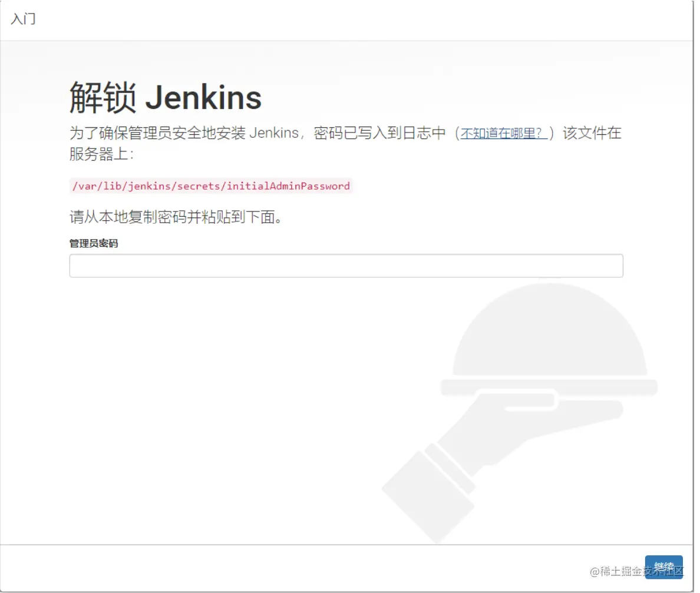Viewport: 700px width, 593px height.
Task: Click the 管理员密码 field label
Action: (94, 243)
